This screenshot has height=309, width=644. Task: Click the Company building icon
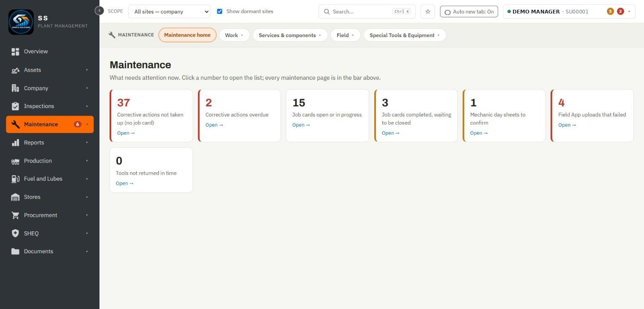click(16, 88)
